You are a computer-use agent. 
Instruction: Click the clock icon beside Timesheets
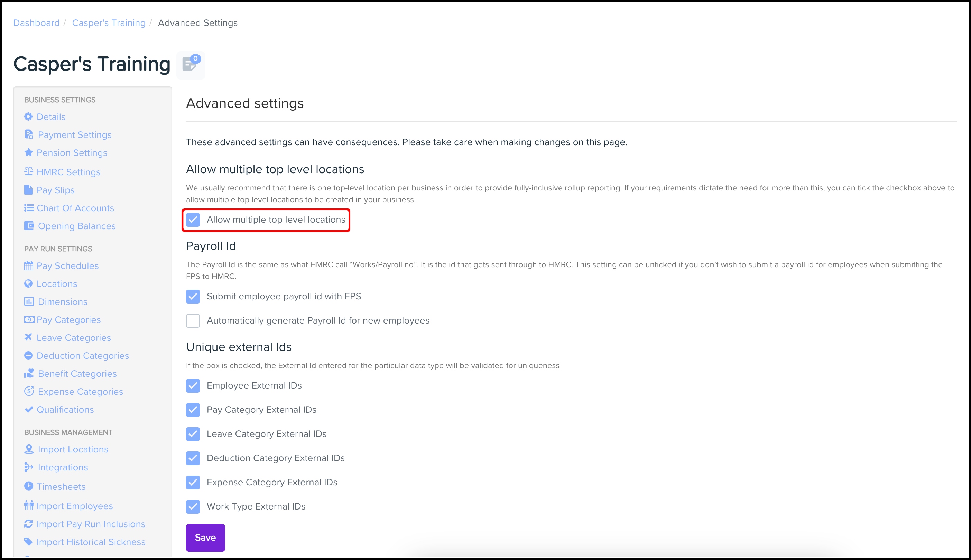coord(28,486)
